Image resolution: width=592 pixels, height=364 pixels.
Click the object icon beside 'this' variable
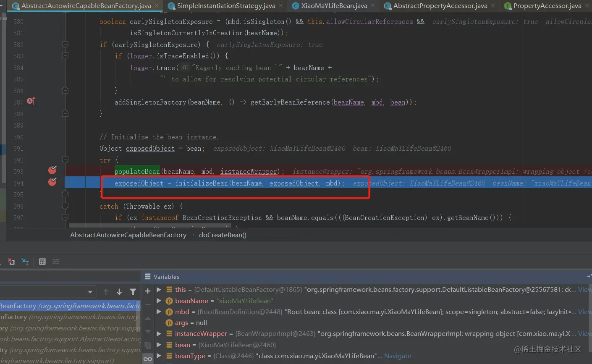[x=169, y=290]
